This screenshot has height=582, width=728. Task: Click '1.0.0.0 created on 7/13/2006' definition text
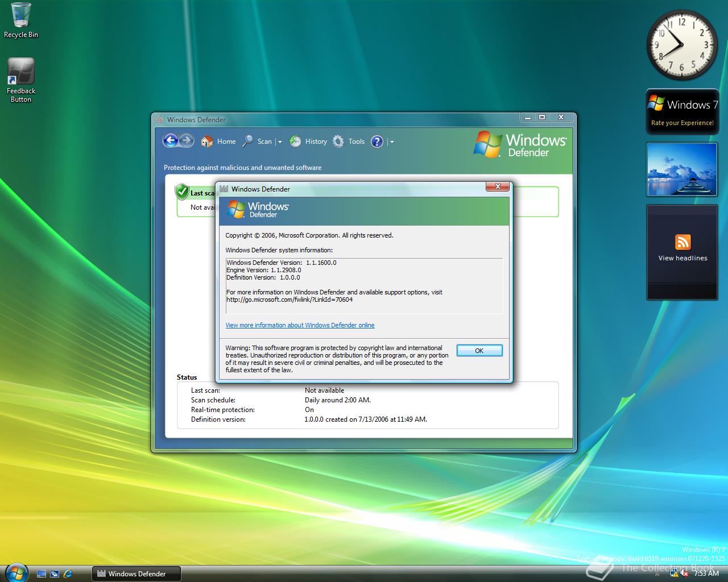click(x=366, y=419)
